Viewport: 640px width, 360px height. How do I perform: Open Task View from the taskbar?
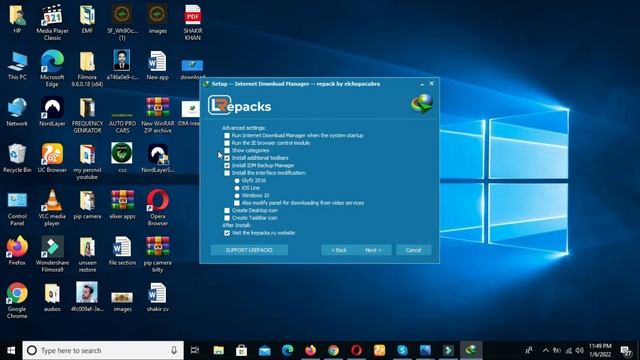pos(195,350)
